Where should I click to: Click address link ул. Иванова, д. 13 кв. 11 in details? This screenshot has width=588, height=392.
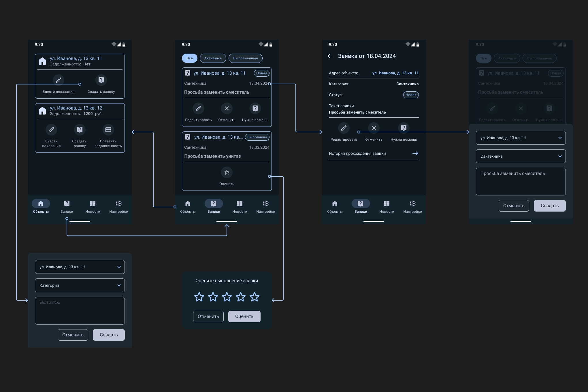click(395, 73)
